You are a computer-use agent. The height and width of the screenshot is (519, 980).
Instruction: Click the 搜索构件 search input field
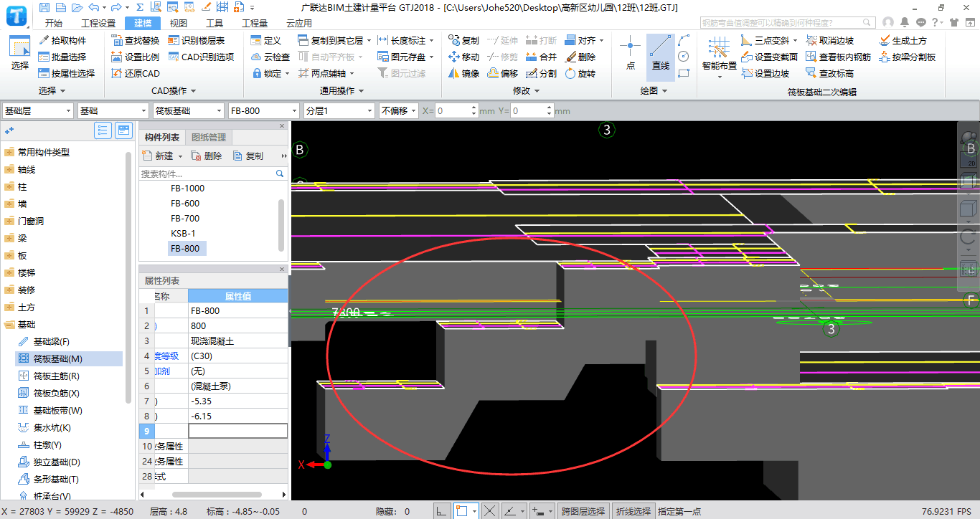207,174
